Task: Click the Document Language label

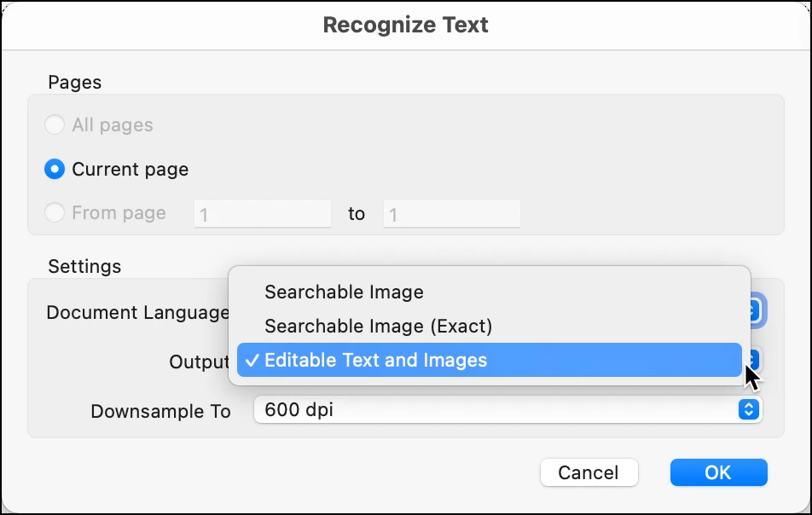Action: click(x=136, y=313)
